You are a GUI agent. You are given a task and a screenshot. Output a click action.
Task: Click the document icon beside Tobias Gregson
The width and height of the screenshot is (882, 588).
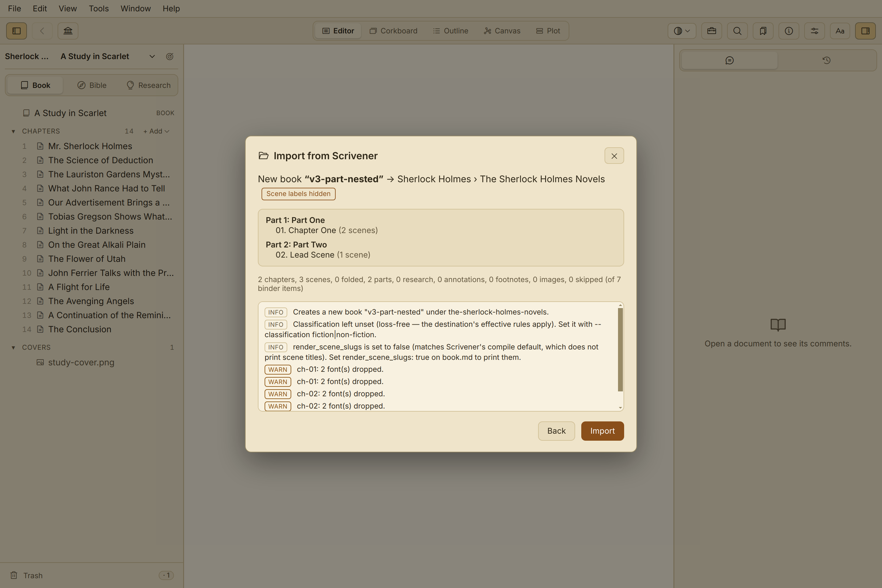coord(40,217)
